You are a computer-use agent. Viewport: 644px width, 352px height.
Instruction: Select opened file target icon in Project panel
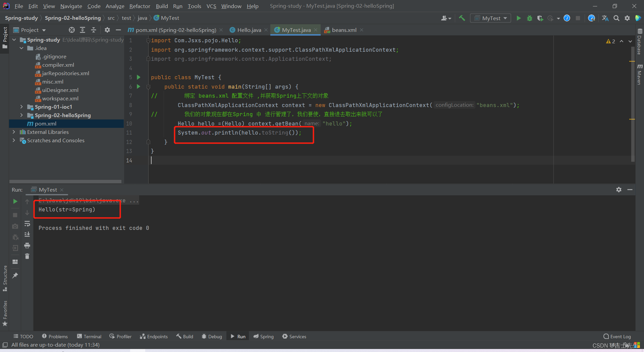pyautogui.click(x=71, y=30)
